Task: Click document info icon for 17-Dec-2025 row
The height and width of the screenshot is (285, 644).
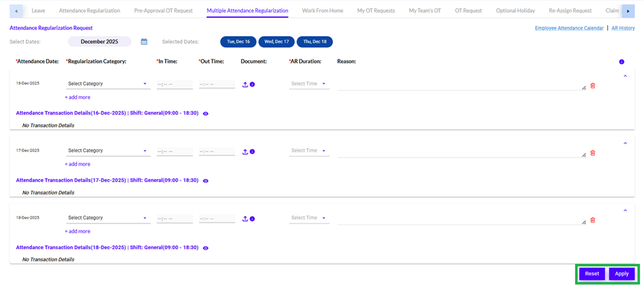Action: coord(252,151)
